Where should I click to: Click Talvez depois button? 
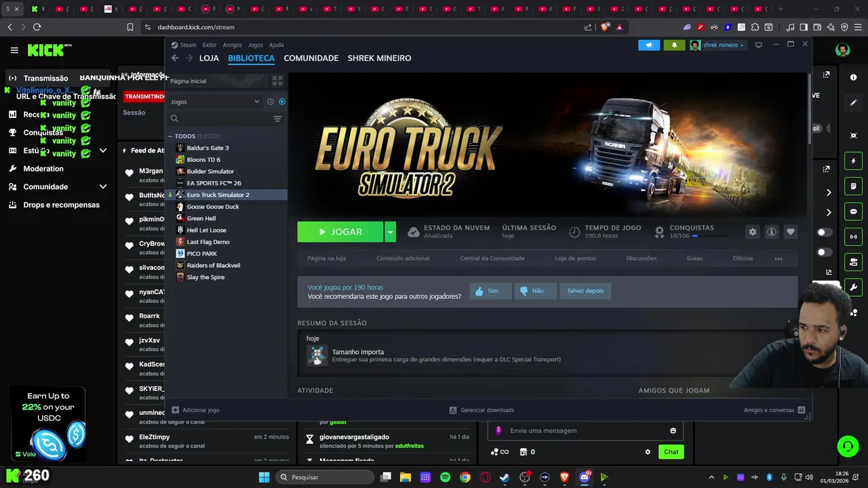(585, 291)
